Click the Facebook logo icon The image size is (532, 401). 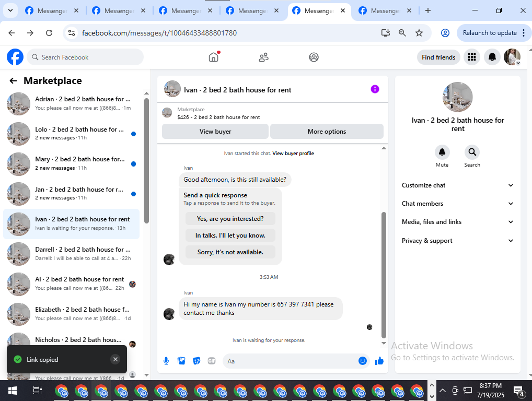point(15,57)
